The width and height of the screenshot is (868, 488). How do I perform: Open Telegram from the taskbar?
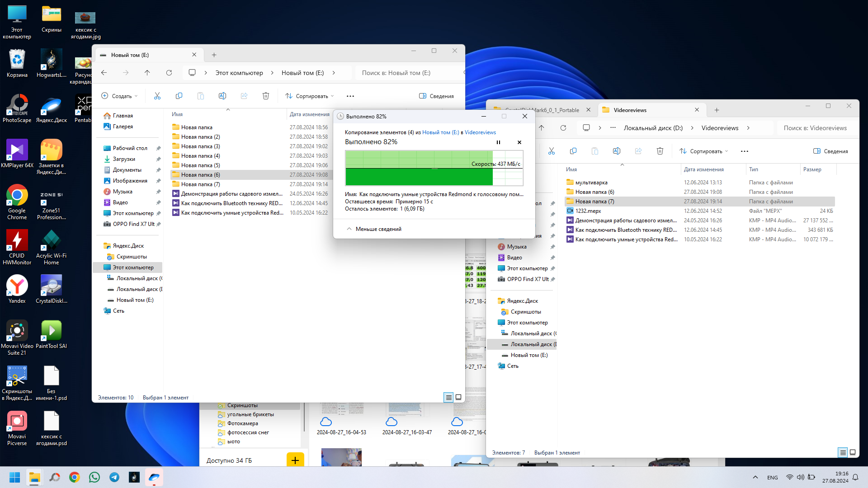coord(114,477)
